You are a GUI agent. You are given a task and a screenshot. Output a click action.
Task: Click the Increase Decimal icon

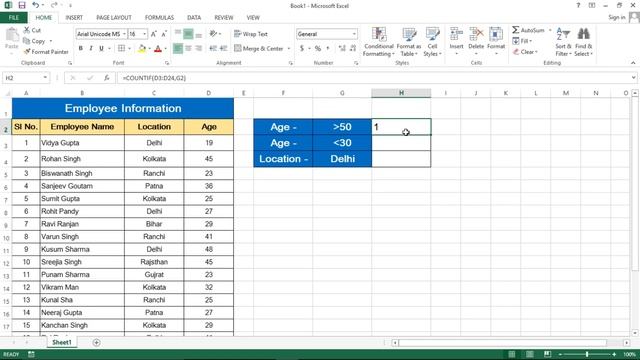pos(342,48)
